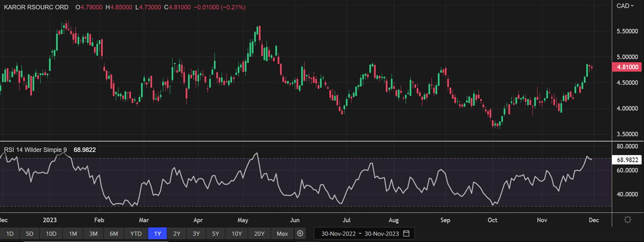Open chart settings gear at bottom right
644x242 pixels.
627,220
